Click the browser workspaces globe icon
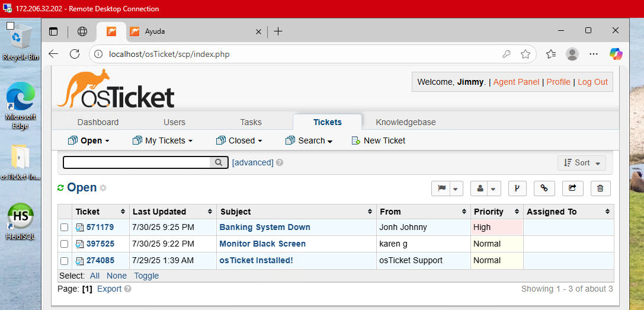Screen dimensions: 644x310 [x=82, y=31]
